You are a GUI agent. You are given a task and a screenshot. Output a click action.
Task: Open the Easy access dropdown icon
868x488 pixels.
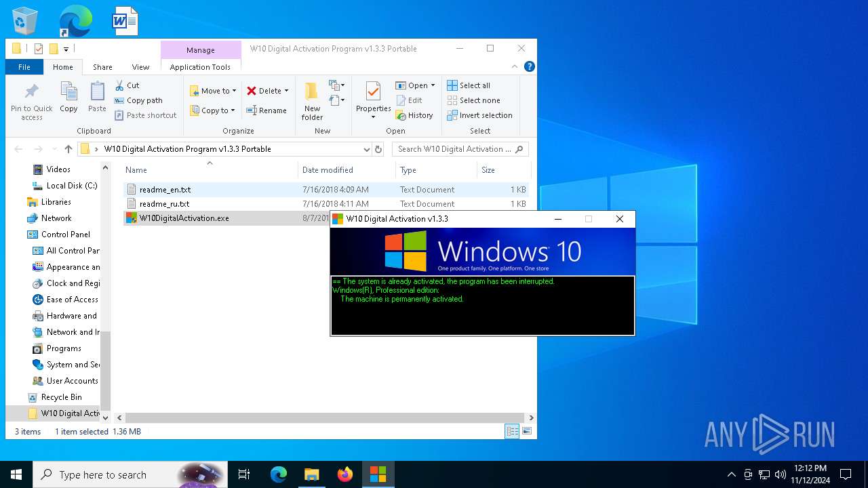coord(337,100)
